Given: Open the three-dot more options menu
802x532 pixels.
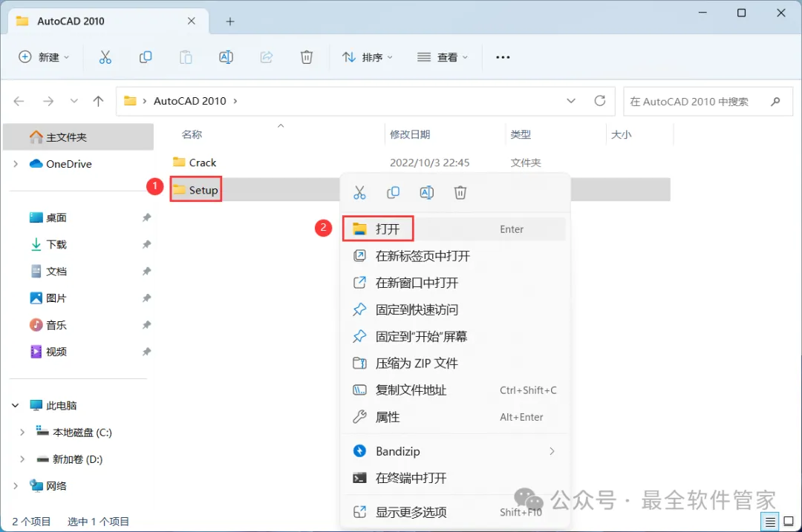Looking at the screenshot, I should [x=503, y=57].
